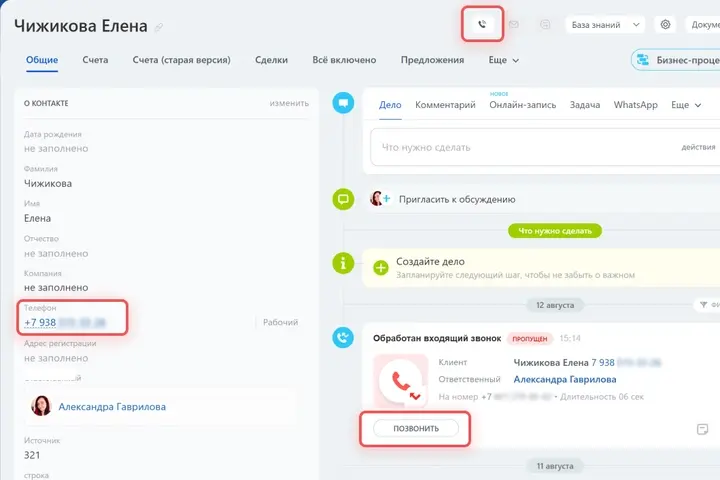Open the WhatsApp tab
The width and height of the screenshot is (720, 480).
tap(636, 105)
